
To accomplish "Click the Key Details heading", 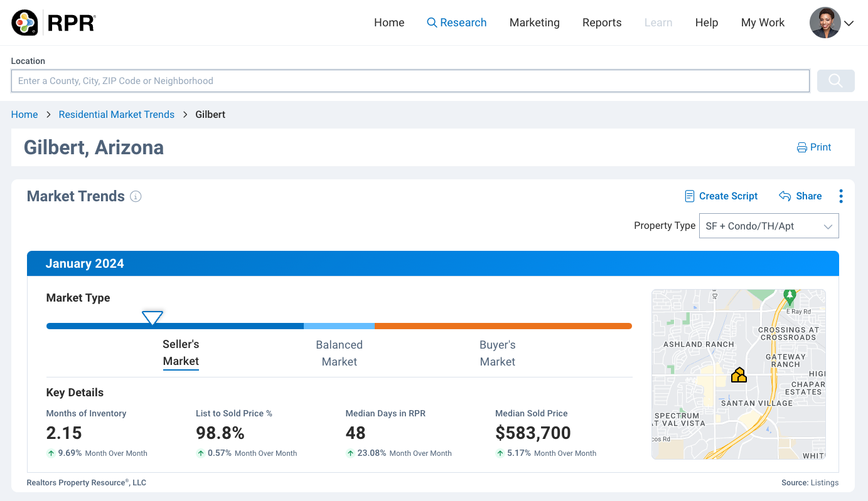I will tap(75, 393).
